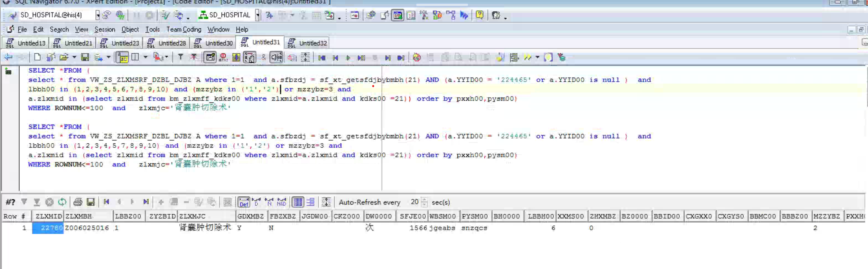Switch to the Untitled32 tab
The width and height of the screenshot is (868, 269).
point(307,43)
